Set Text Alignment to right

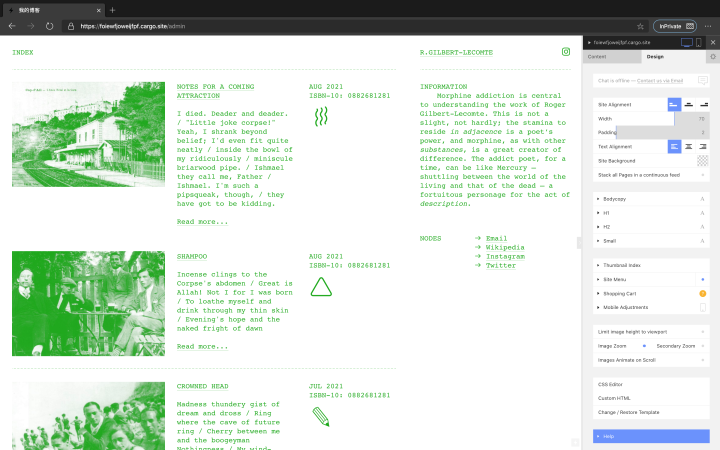tap(703, 146)
